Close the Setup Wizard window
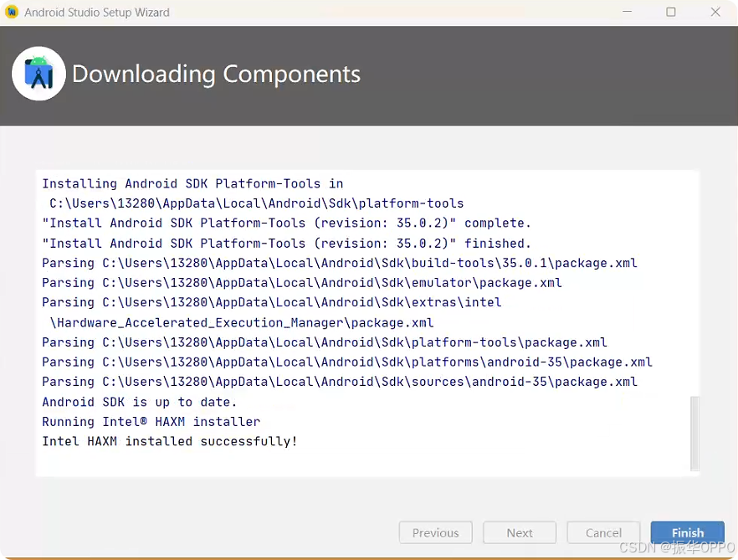 715,12
